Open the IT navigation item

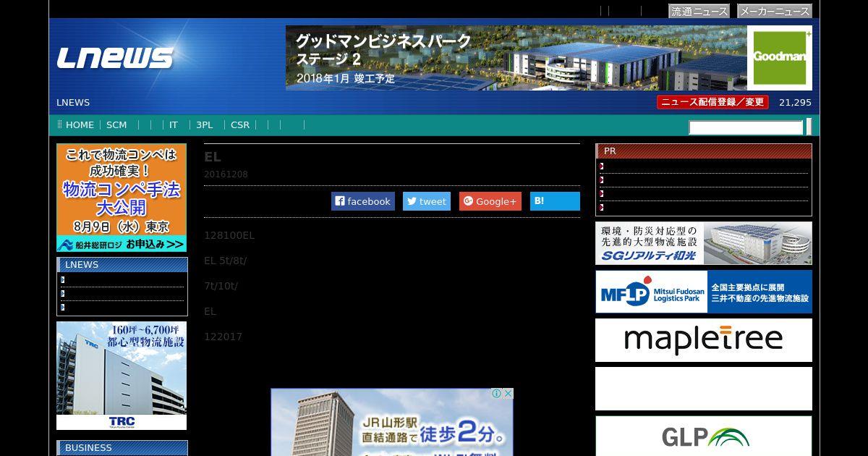point(174,124)
